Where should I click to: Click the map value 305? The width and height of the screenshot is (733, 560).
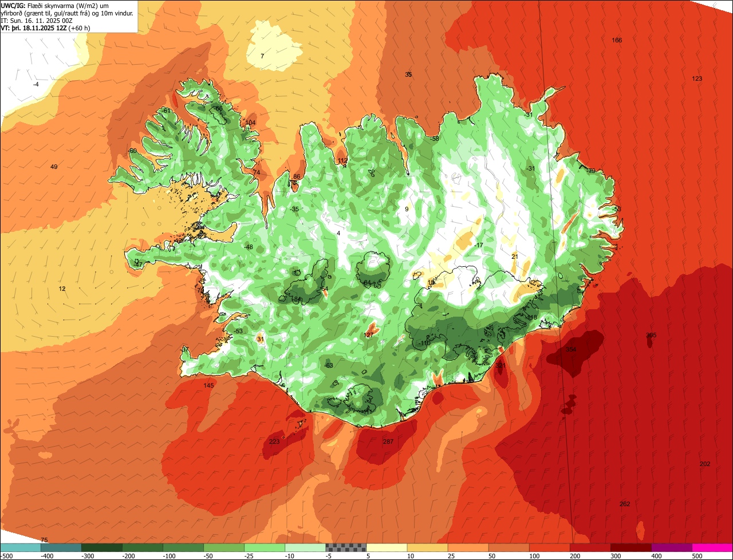pos(651,335)
